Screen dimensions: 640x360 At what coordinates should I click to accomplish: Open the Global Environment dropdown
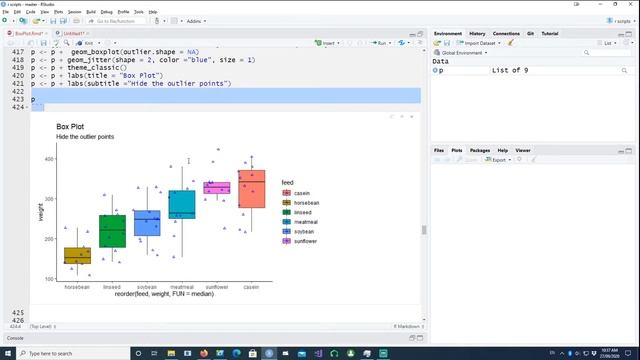pos(461,53)
